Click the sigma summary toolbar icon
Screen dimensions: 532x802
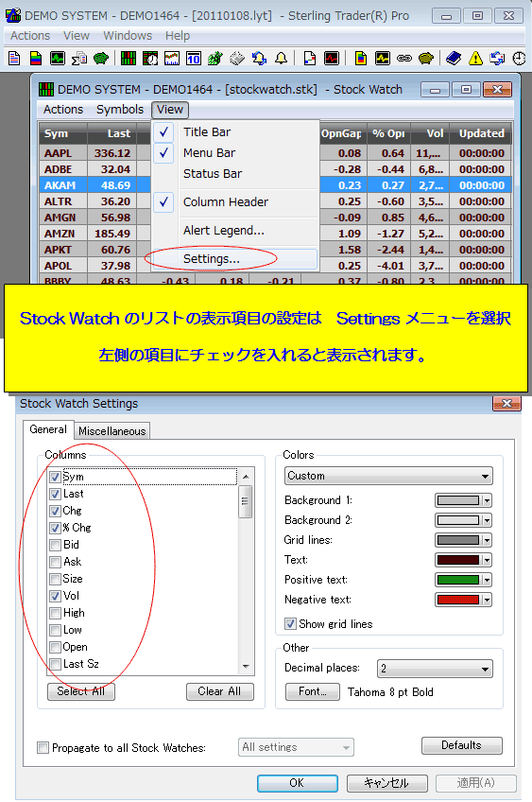click(79, 59)
